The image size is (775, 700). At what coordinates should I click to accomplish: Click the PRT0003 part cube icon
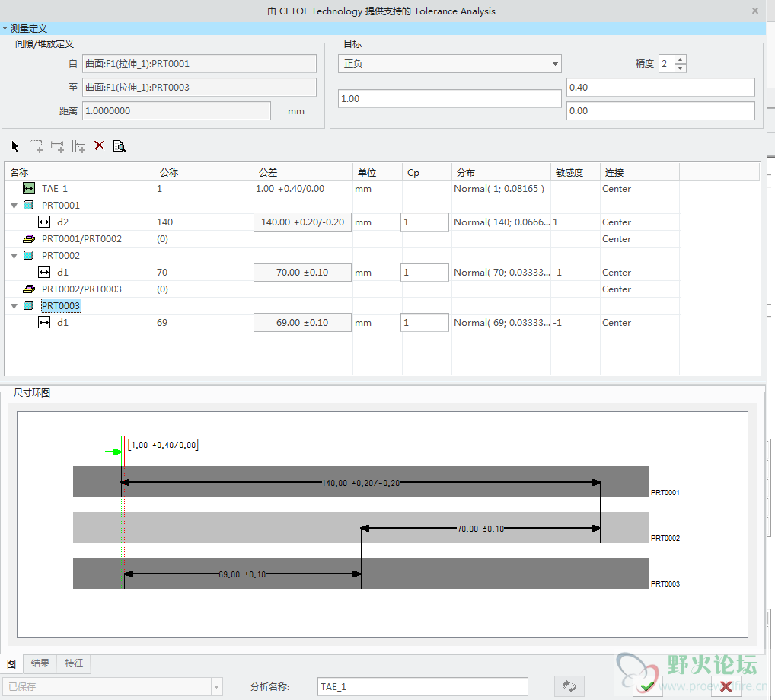tap(29, 305)
